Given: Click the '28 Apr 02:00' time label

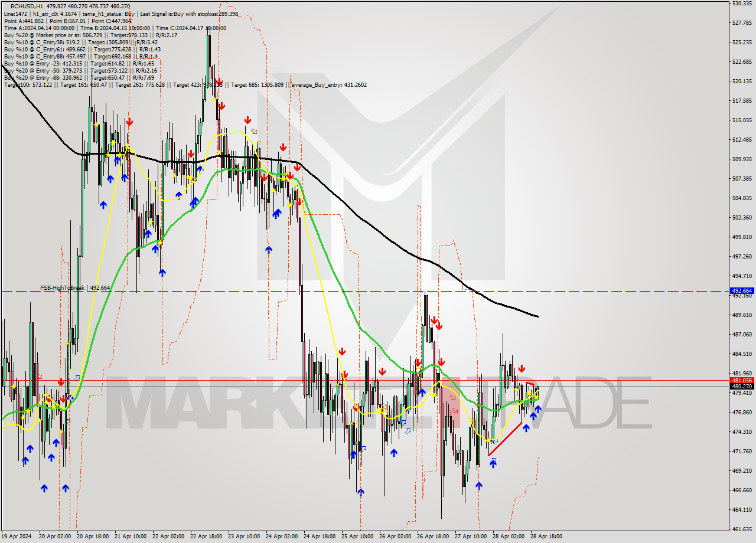Looking at the screenshot, I should [x=509, y=537].
